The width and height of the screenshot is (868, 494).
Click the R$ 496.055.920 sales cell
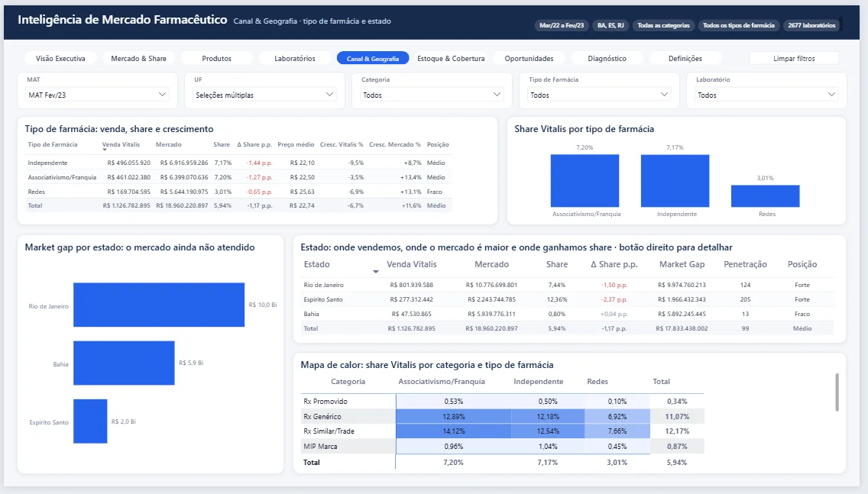point(129,163)
